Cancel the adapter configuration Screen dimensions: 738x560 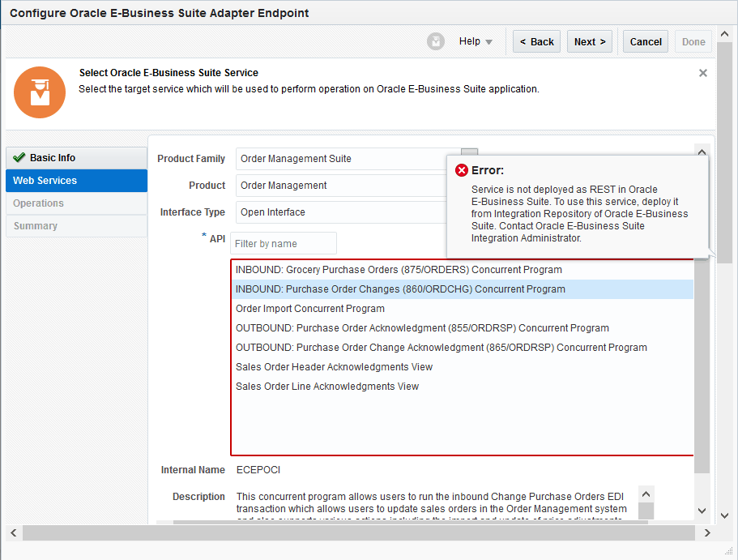(x=646, y=41)
